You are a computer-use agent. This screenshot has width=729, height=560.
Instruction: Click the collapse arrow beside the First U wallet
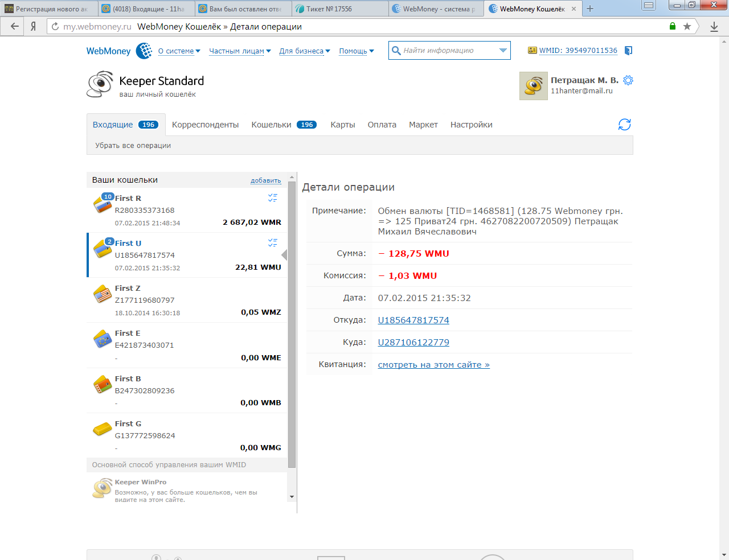[285, 254]
